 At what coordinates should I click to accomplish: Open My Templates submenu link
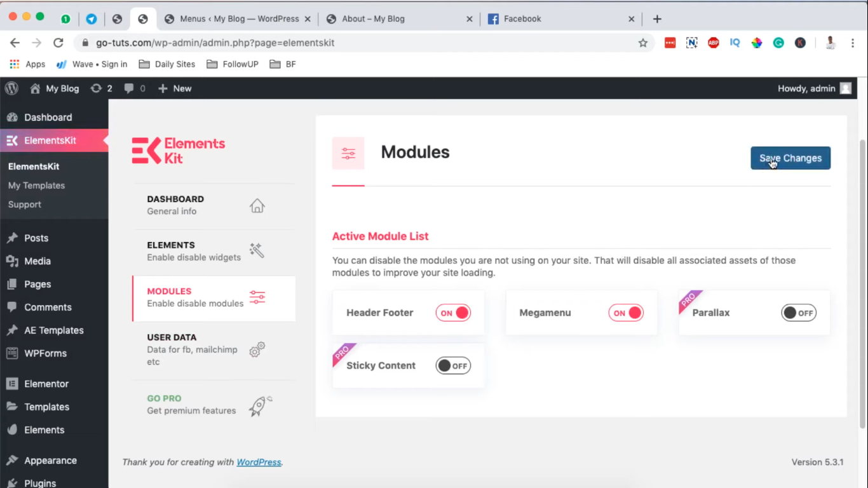36,186
